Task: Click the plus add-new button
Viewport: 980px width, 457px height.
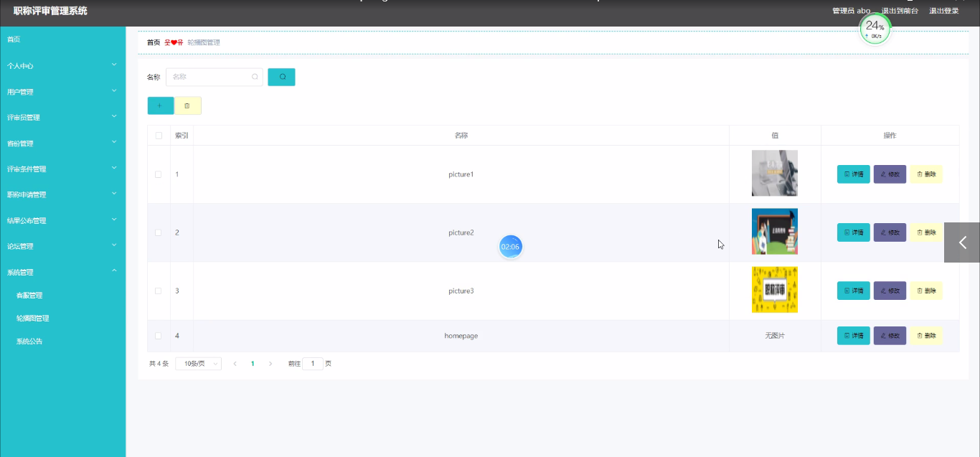Action: coord(161,105)
